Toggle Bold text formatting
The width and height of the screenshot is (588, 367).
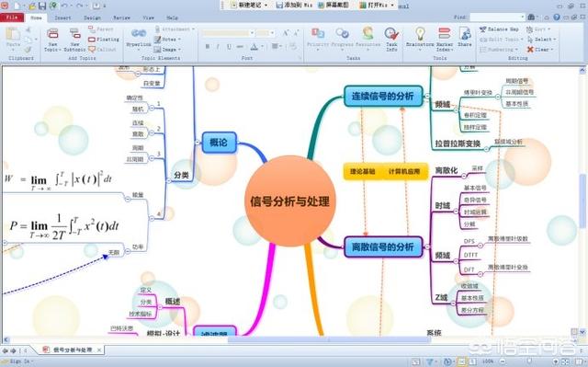tap(208, 47)
